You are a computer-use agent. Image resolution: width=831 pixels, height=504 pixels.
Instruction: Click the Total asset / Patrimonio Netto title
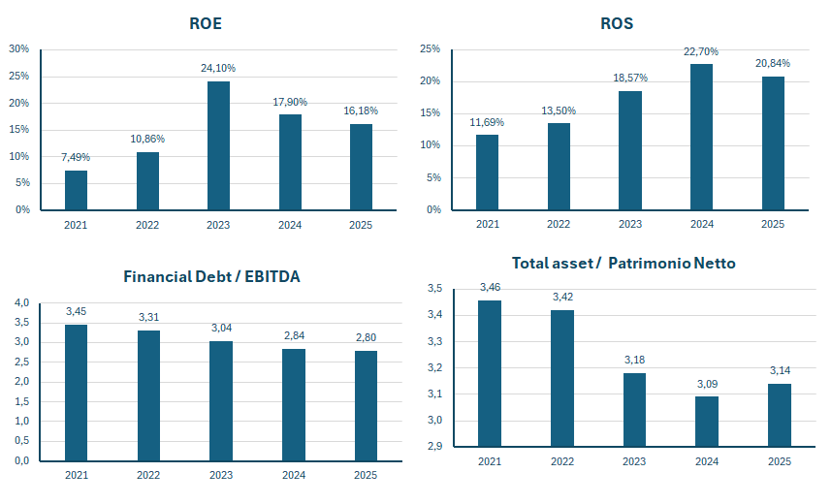tap(623, 264)
